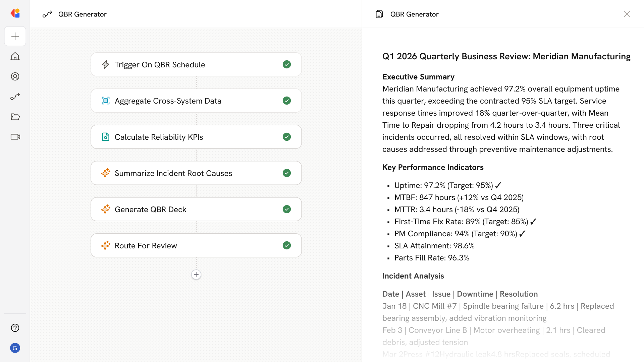Open the workflows route icon in sidebar
644x362 pixels.
click(15, 97)
